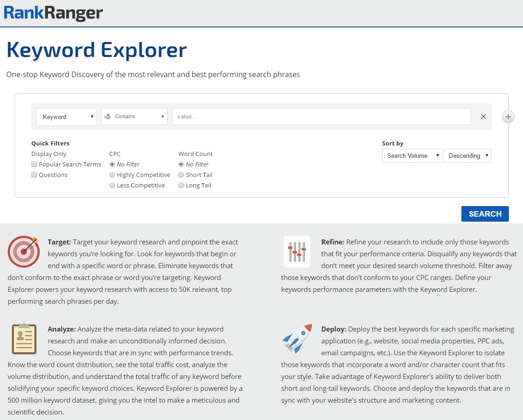This screenshot has height=420, width=523.
Task: Add a new filter row with plus icon
Action: pos(508,117)
